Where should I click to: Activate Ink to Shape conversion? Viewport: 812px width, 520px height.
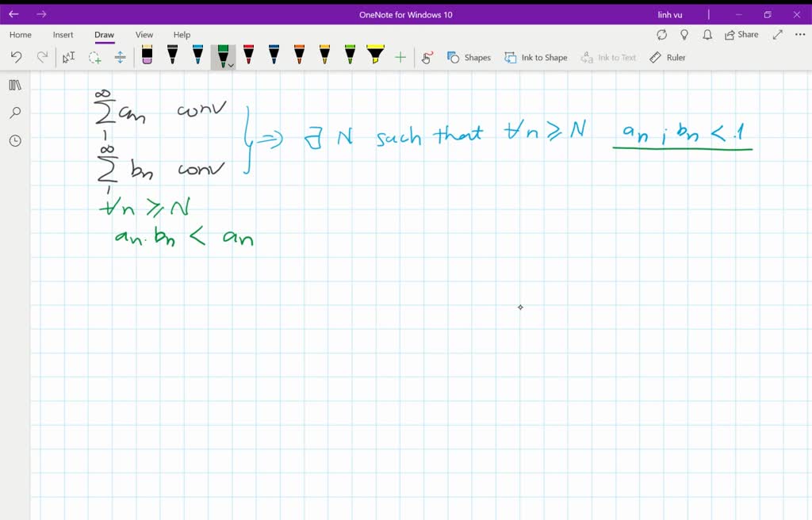(x=536, y=57)
